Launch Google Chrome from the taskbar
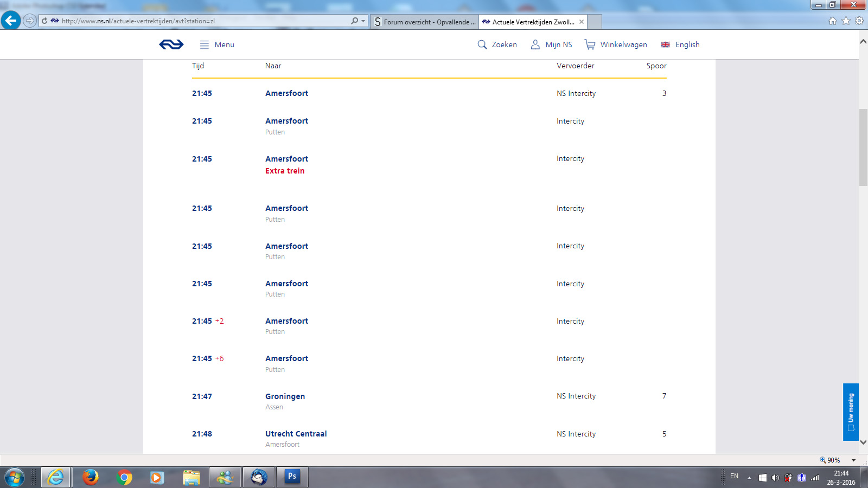 tap(124, 478)
